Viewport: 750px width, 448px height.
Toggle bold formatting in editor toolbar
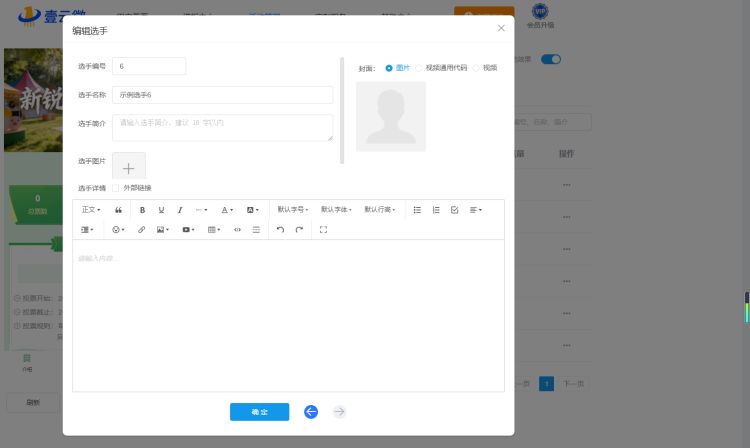tap(142, 210)
